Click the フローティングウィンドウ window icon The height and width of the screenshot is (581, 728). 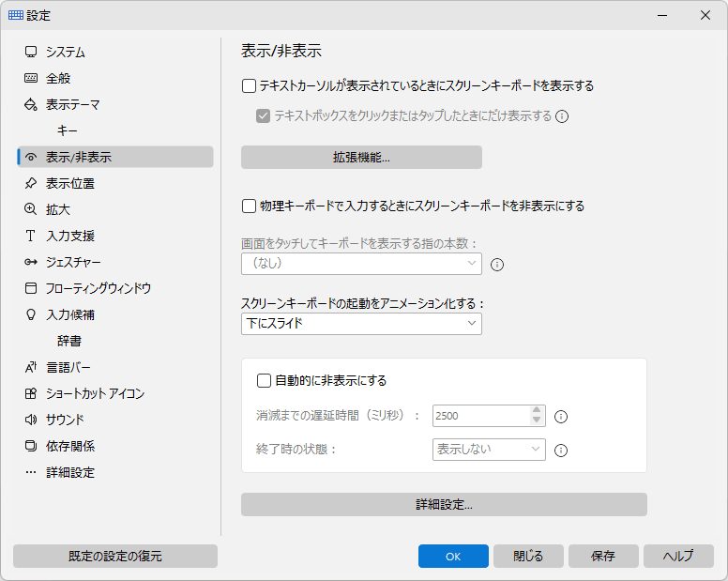(31, 288)
